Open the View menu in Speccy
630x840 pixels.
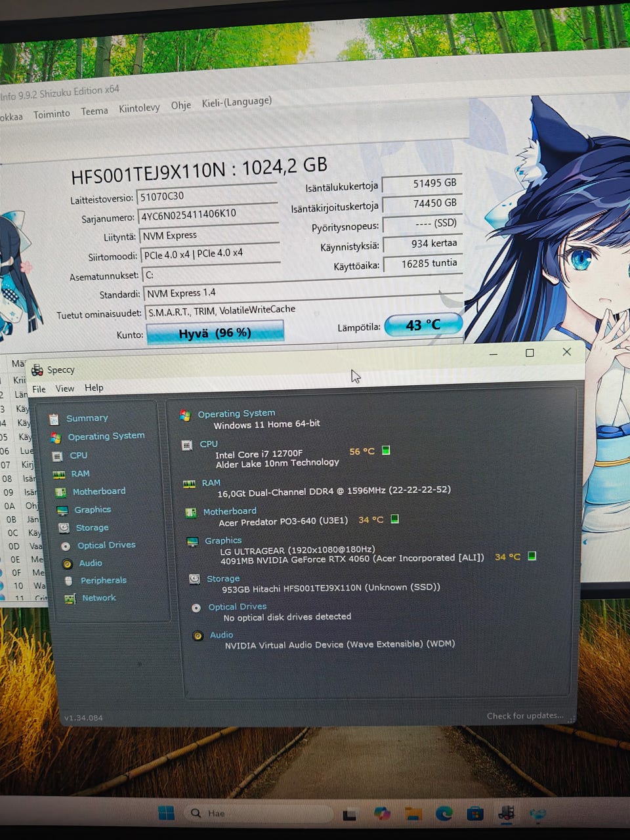(x=64, y=388)
